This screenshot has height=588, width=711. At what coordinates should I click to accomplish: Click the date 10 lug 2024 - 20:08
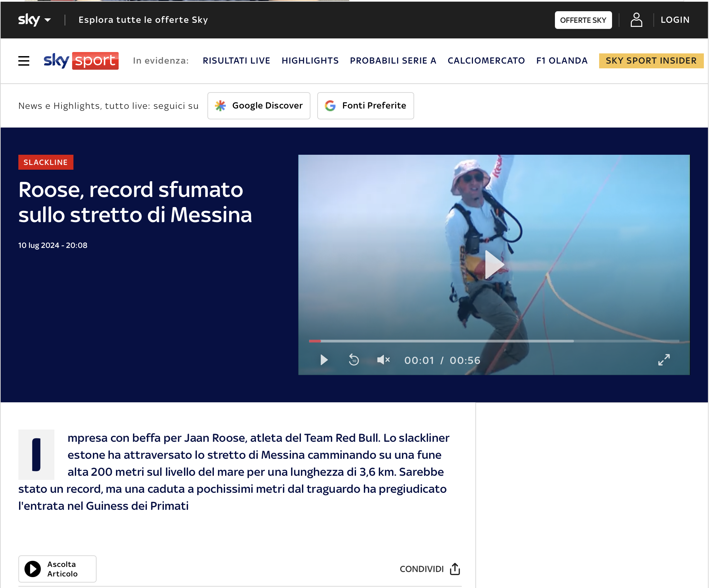click(53, 245)
